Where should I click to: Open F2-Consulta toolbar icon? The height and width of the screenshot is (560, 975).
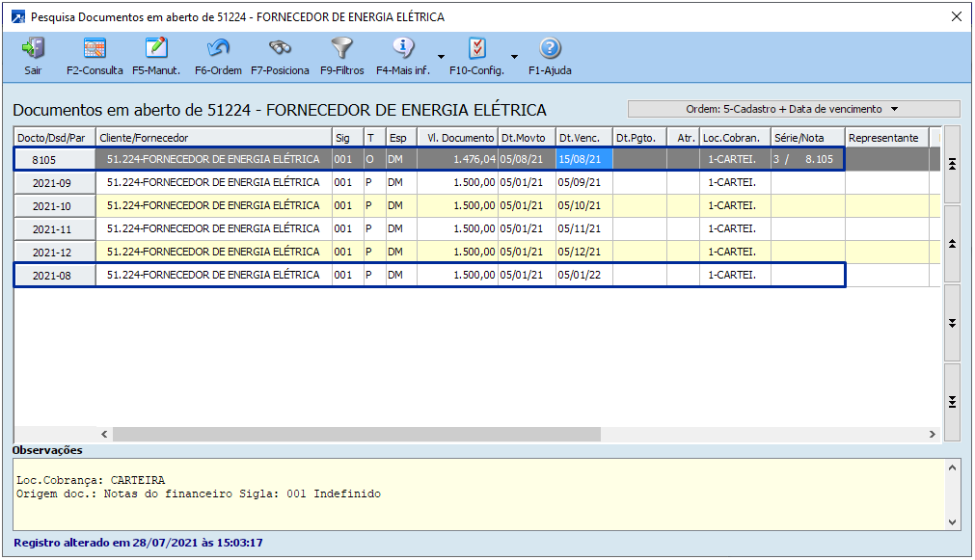coord(95,48)
